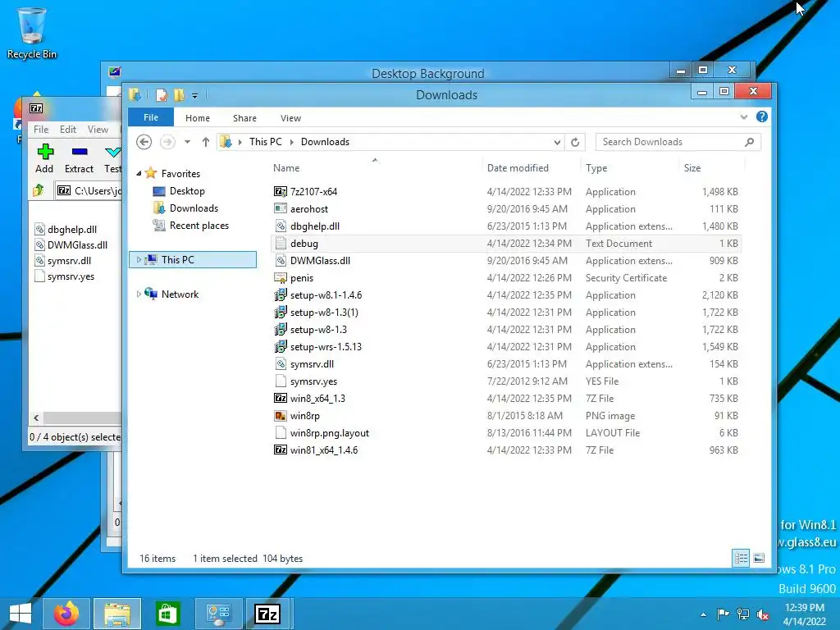Open the address bar history dropdown

point(557,142)
